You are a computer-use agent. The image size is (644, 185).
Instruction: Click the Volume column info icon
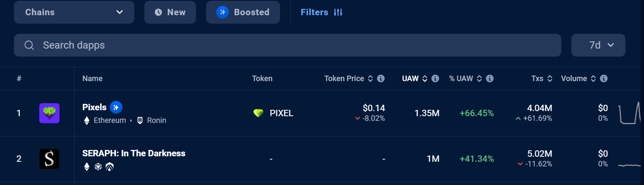(x=604, y=79)
